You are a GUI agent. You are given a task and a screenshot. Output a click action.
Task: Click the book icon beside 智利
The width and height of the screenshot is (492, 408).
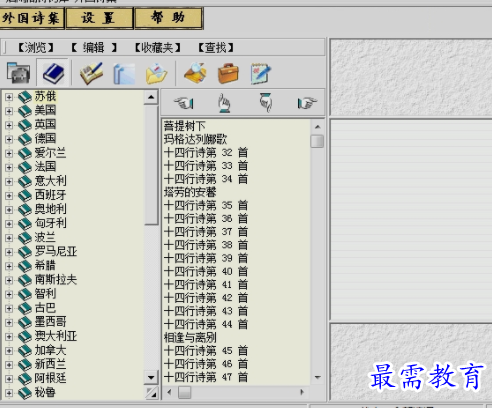25,294
